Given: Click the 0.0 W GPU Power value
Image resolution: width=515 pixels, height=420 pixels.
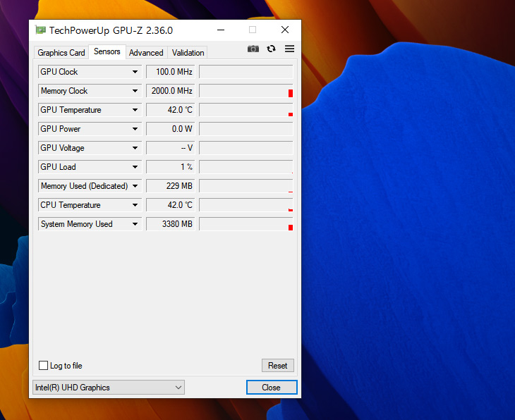Looking at the screenshot, I should pyautogui.click(x=171, y=129).
